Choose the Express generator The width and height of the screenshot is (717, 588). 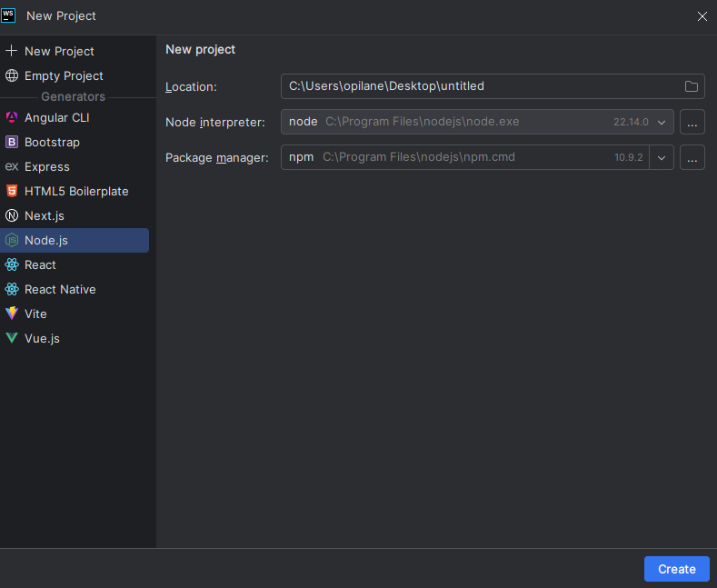75,167
